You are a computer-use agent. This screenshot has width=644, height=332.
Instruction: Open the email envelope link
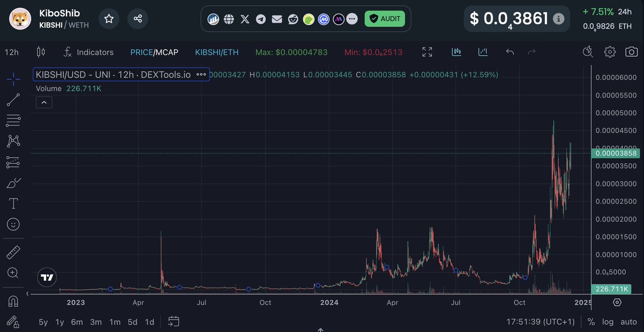276,19
